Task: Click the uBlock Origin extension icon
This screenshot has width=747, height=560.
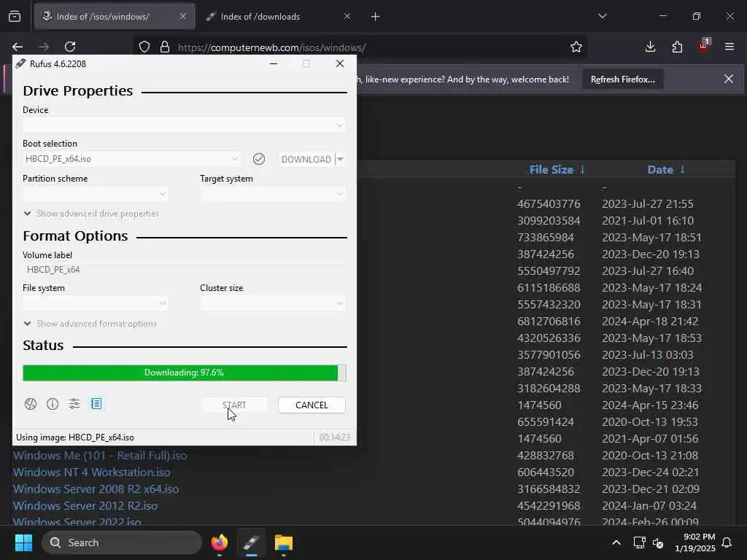Action: [x=704, y=46]
